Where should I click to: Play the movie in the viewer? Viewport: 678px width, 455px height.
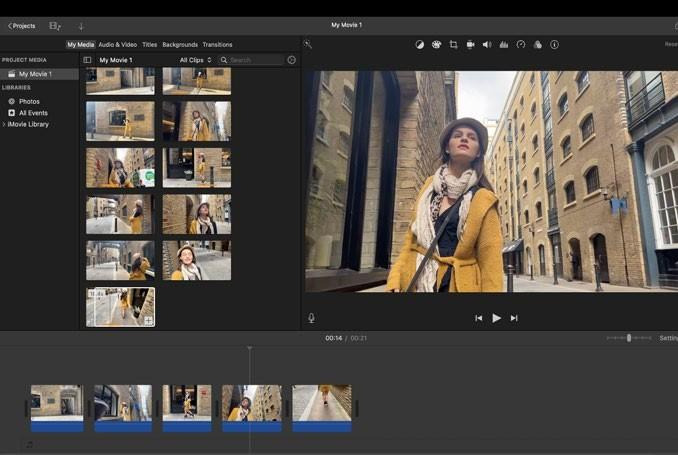[496, 318]
